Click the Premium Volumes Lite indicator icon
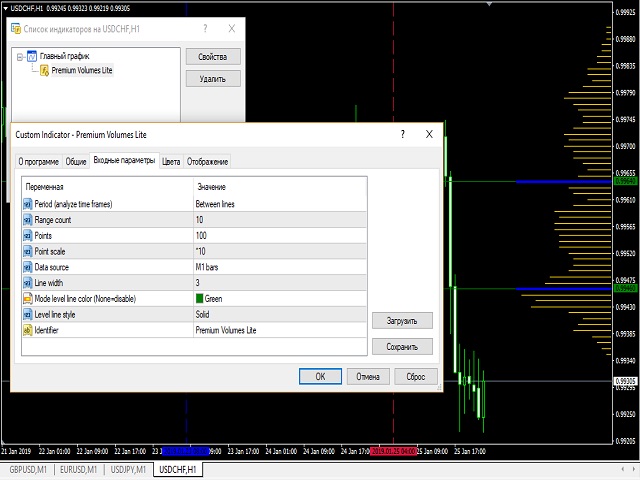640x480 pixels. (x=44, y=71)
